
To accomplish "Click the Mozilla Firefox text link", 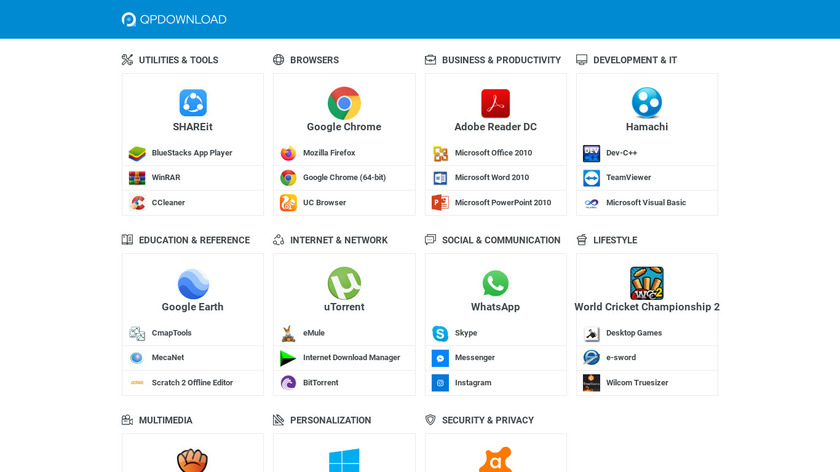I will (329, 153).
